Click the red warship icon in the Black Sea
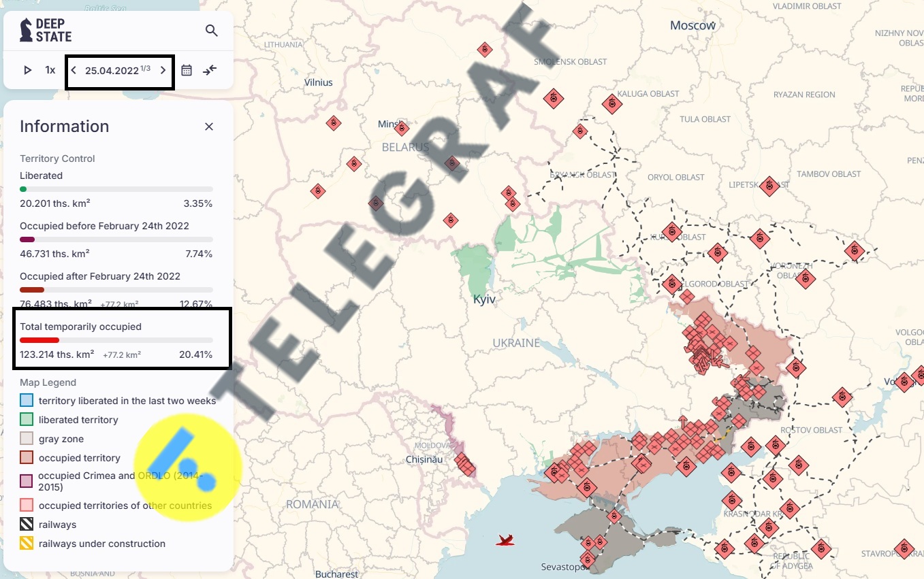Viewport: 924px width, 579px height. (505, 540)
